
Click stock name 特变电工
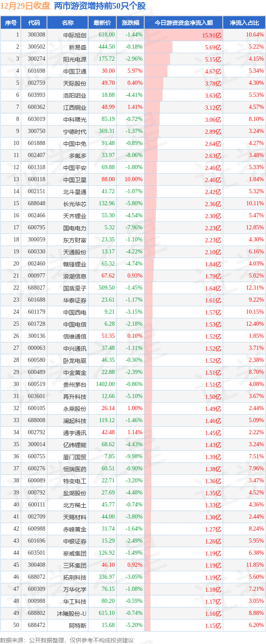75,481
